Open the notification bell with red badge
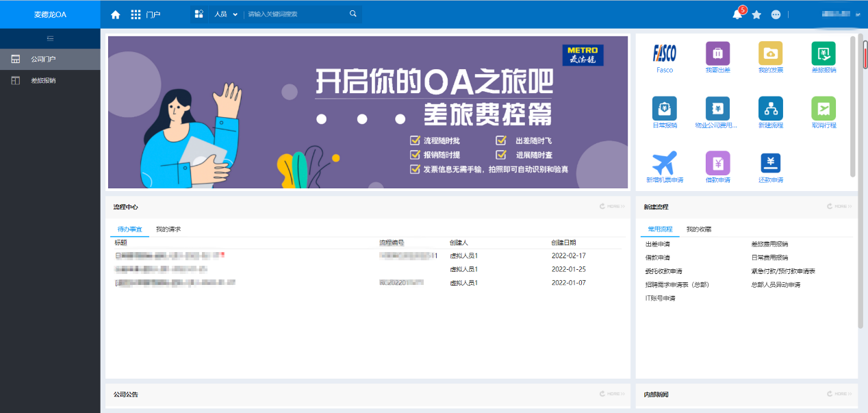The image size is (868, 413). pyautogui.click(x=737, y=14)
